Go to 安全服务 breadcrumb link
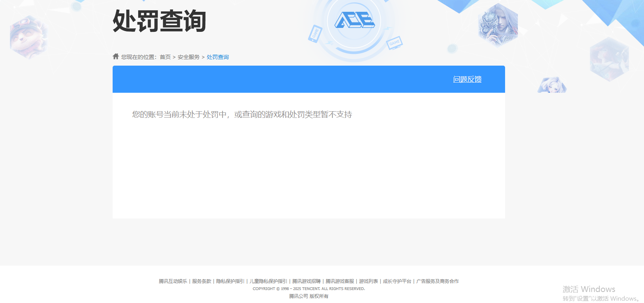Viewport: 644px width, 303px height. tap(189, 57)
